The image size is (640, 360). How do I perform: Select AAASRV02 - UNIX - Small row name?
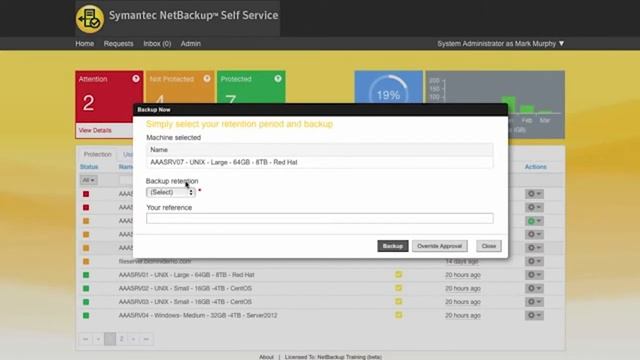(185, 289)
